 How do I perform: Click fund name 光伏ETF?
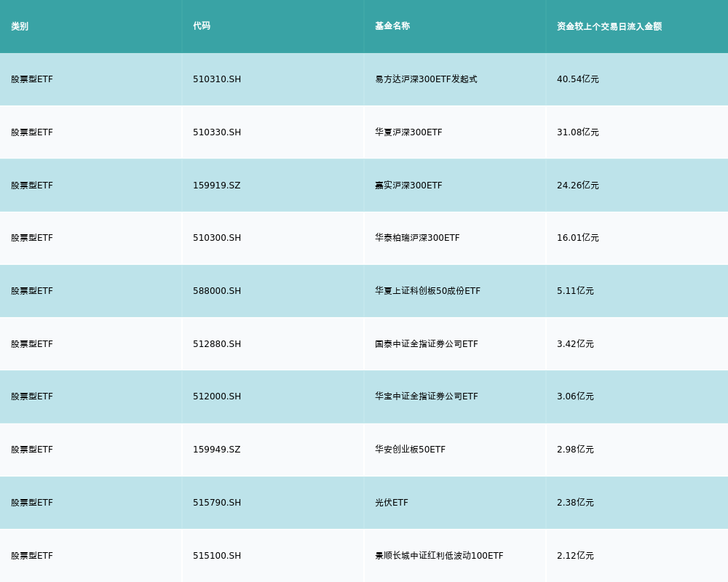click(x=392, y=503)
